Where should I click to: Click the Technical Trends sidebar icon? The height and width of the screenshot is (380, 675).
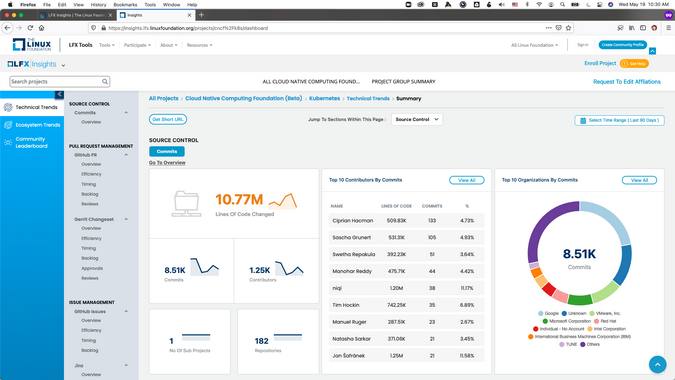[x=8, y=107]
